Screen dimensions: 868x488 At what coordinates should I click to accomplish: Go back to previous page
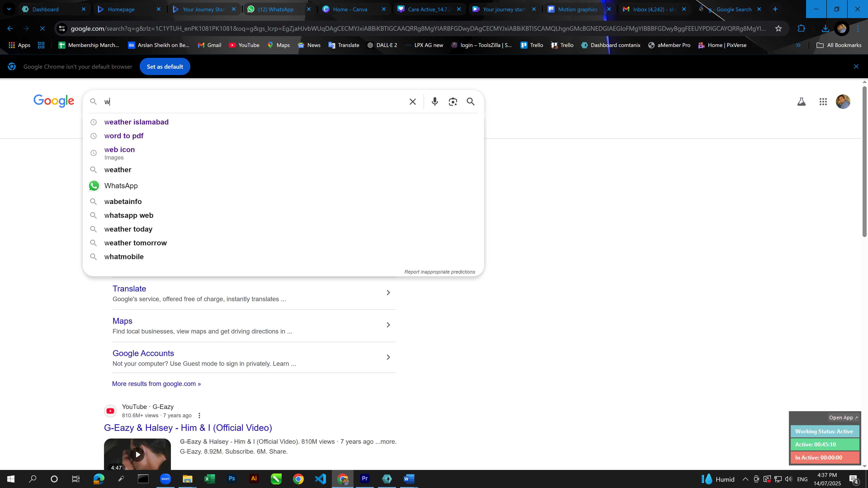click(x=10, y=29)
